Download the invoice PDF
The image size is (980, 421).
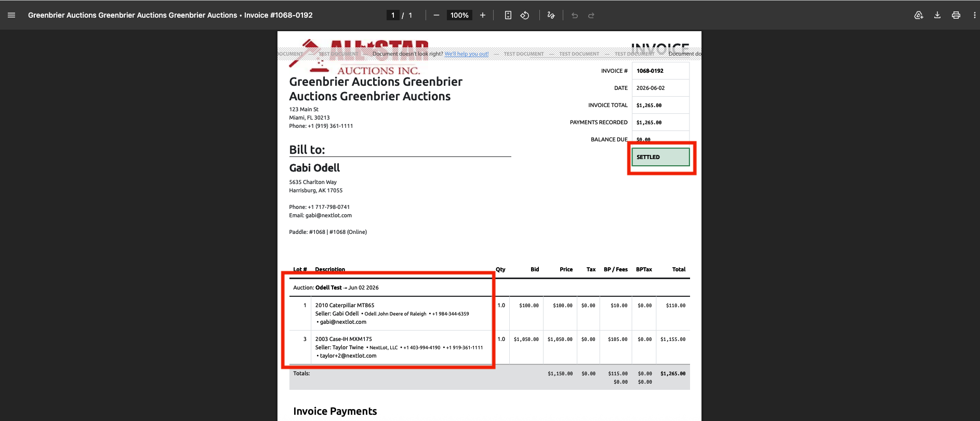click(937, 15)
